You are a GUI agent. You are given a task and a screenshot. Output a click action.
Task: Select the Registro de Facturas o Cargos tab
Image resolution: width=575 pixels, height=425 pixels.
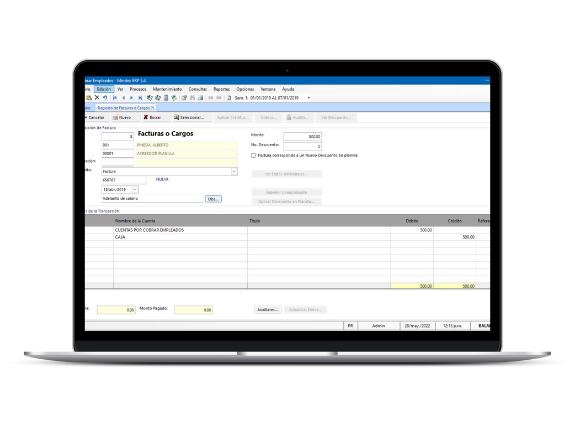(x=125, y=108)
